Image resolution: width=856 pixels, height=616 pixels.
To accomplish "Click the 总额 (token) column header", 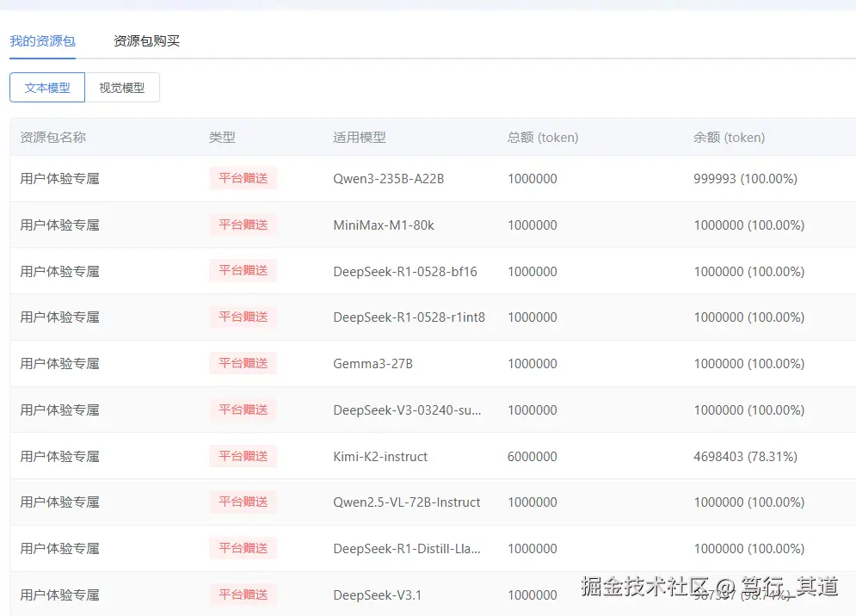I will pos(543,137).
